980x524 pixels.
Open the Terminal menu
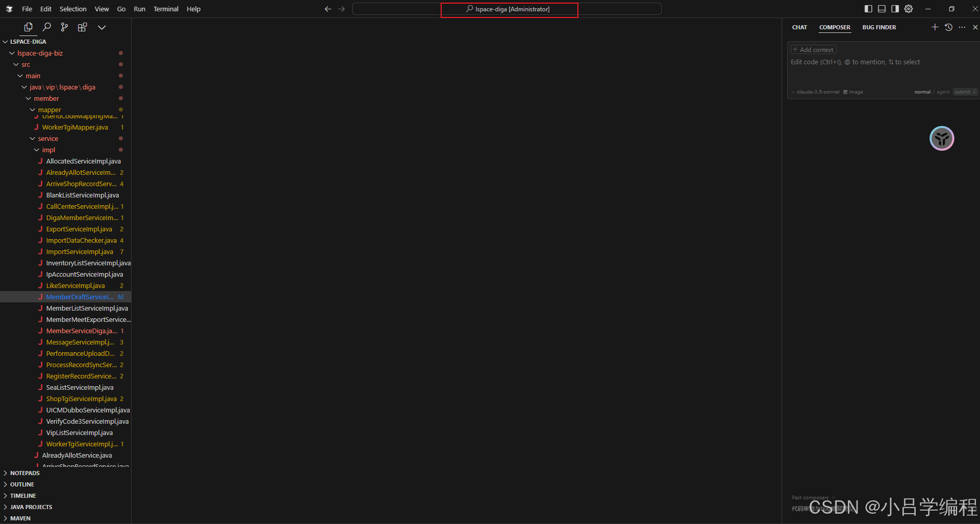[166, 9]
